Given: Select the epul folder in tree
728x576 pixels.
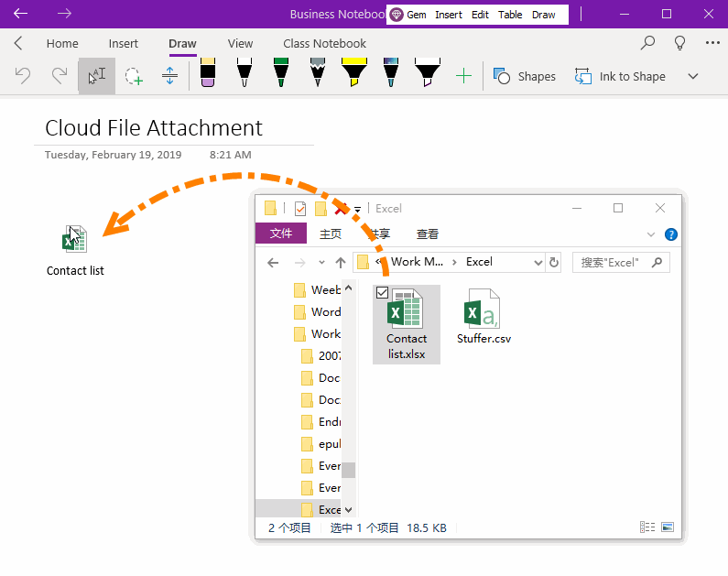Looking at the screenshot, I should click(321, 444).
